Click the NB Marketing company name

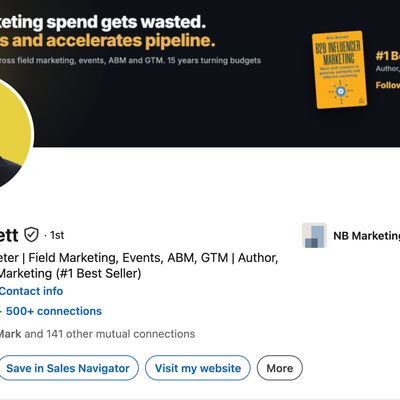click(x=367, y=236)
